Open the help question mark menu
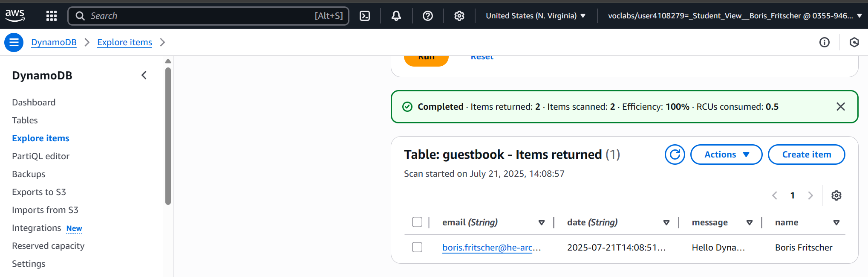Screen dimensions: 868x277 point(428,16)
